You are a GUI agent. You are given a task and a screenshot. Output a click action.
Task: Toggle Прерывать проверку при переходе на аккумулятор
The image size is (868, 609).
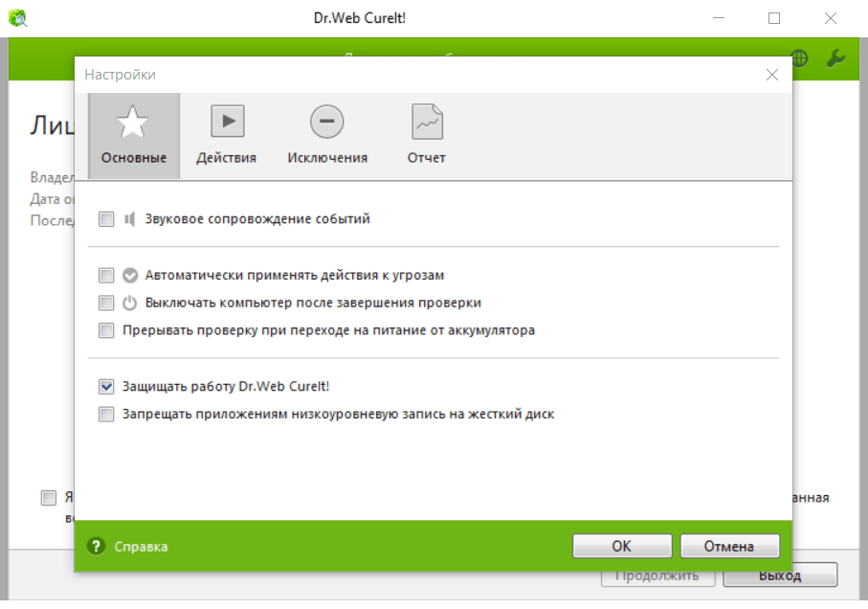106,331
